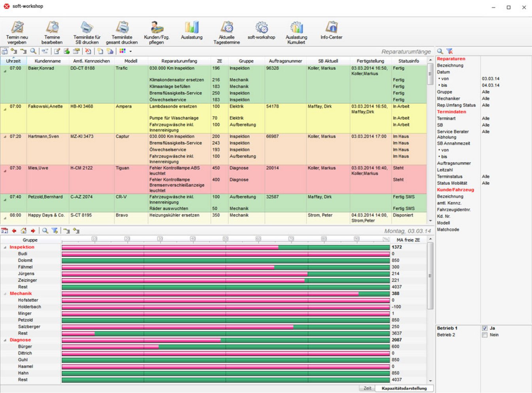
Task: Sort by Kundenname column header
Action: click(x=47, y=61)
